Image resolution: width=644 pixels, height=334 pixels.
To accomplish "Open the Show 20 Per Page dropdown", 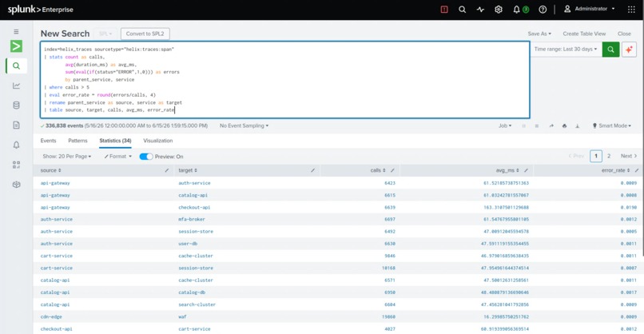I will (x=67, y=157).
